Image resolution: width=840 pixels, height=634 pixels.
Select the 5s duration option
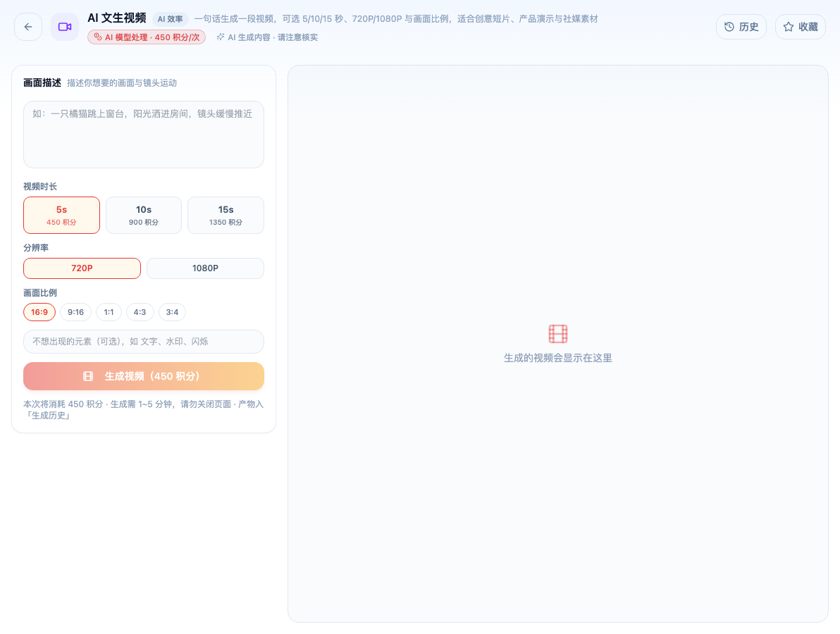pyautogui.click(x=61, y=216)
